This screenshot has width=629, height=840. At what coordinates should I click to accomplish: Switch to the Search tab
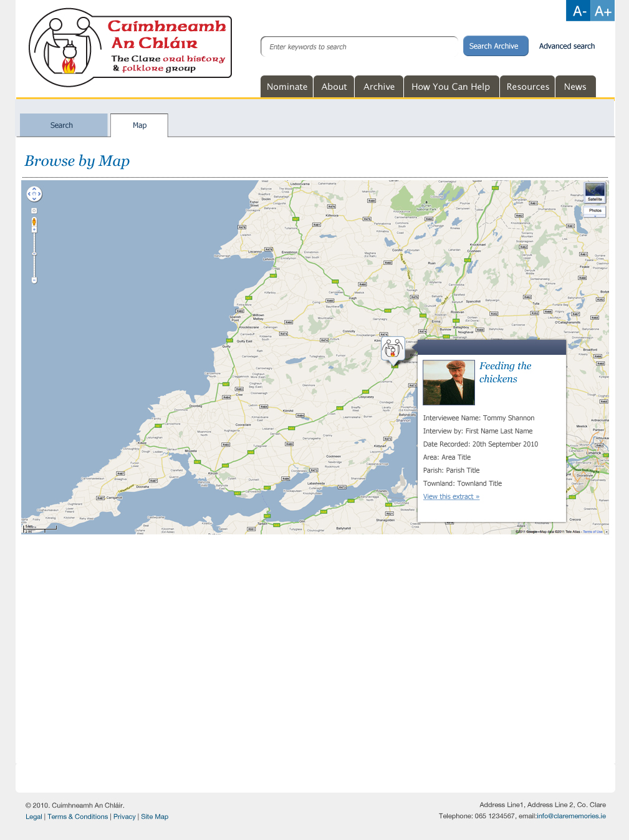62,125
